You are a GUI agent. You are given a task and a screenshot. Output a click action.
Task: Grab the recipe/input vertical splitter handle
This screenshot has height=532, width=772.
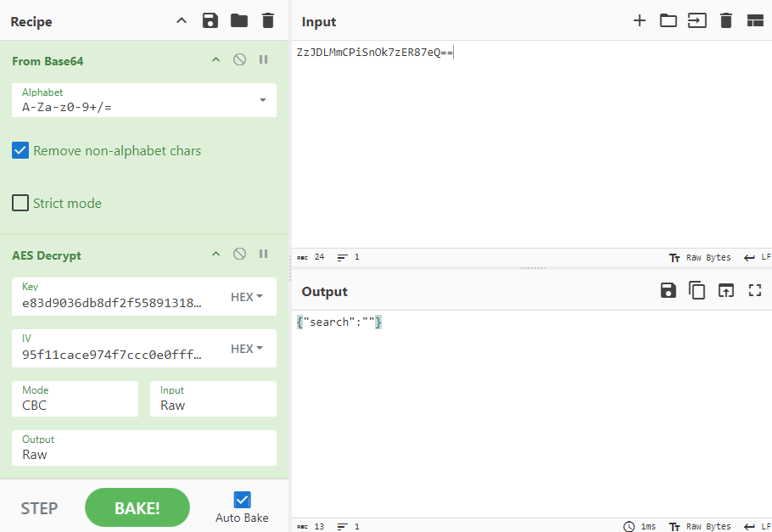point(290,268)
